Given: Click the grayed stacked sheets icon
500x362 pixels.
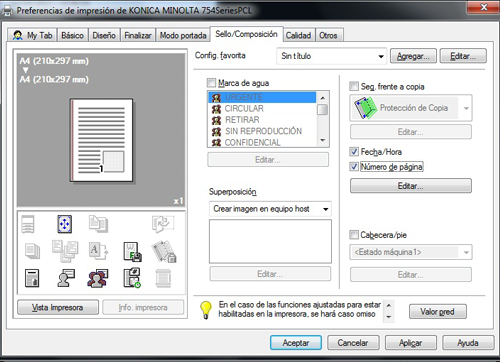Looking at the screenshot, I should (32, 251).
